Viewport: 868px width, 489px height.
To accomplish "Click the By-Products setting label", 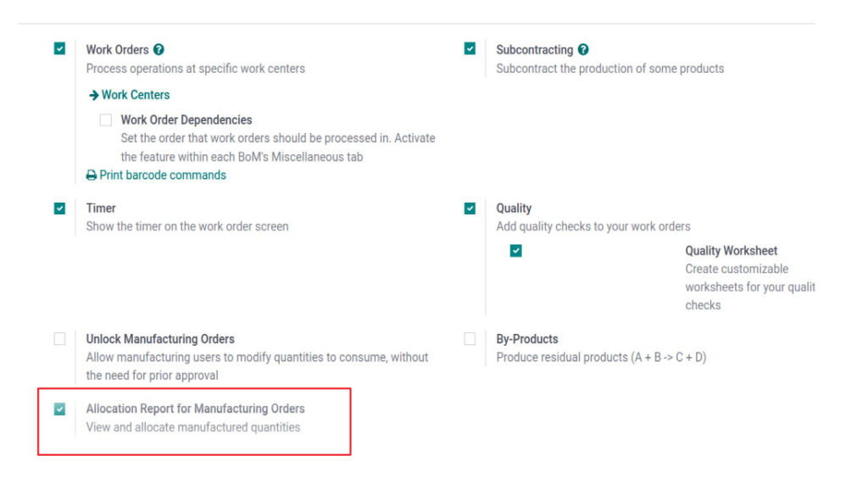I will click(x=527, y=338).
